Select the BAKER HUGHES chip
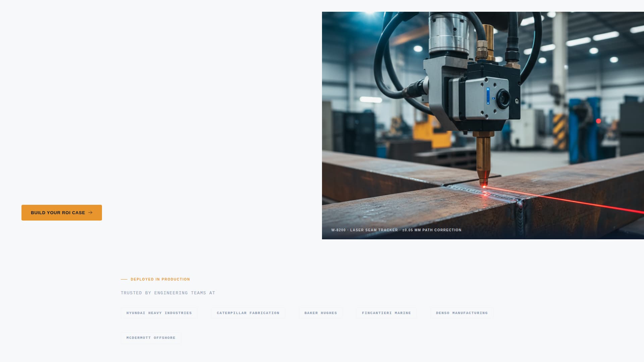The image size is (644, 362). point(320,313)
